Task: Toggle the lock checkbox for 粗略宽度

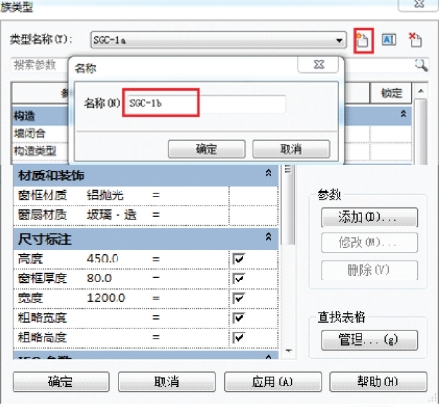Action: pyautogui.click(x=238, y=318)
